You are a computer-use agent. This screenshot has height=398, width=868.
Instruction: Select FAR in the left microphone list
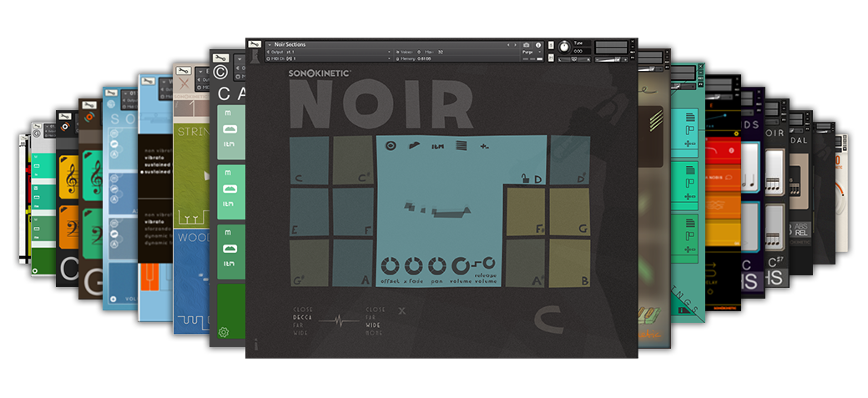click(x=299, y=325)
